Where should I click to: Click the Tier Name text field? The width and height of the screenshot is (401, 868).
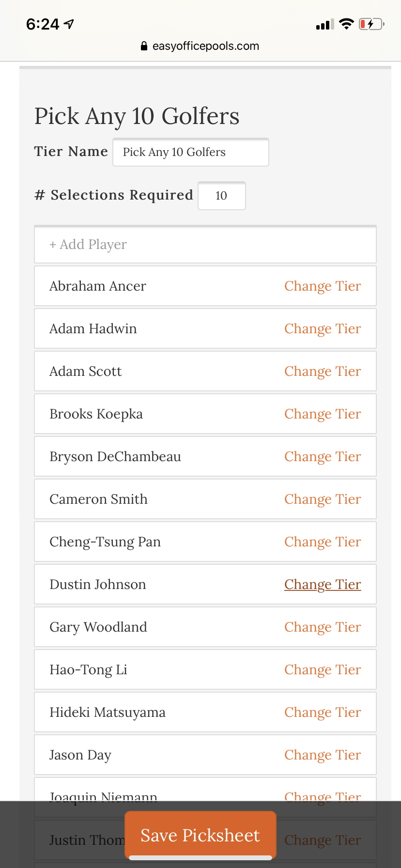coord(191,152)
